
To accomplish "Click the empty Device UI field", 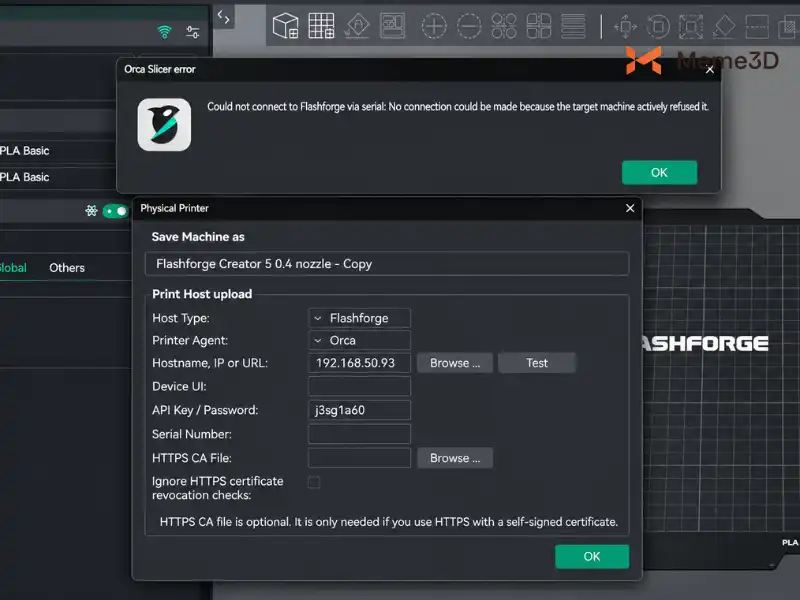I will (x=359, y=386).
